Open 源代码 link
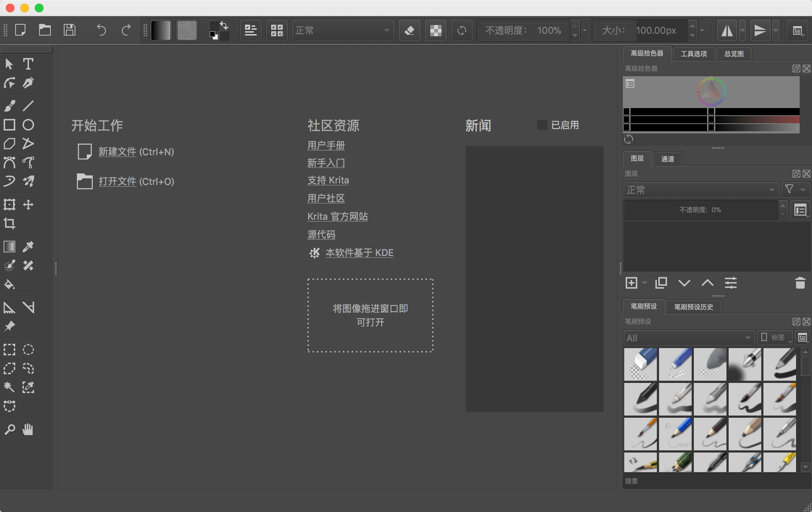The image size is (812, 512). 321,235
